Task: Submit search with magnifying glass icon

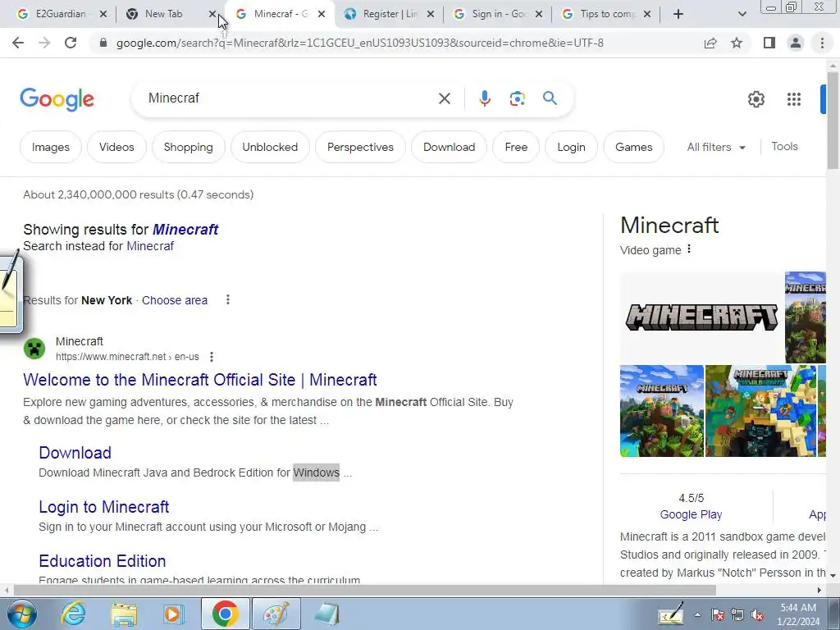Action: point(550,98)
